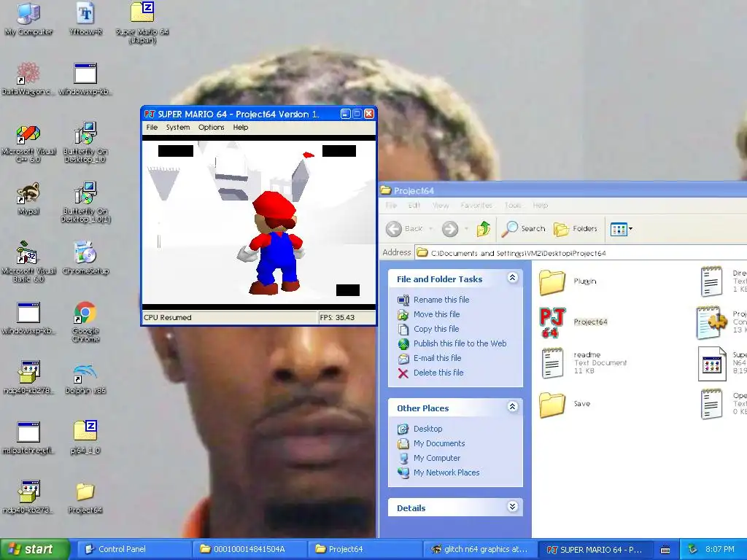The height and width of the screenshot is (560, 747).
Task: Click Rename this file link
Action: (441, 300)
